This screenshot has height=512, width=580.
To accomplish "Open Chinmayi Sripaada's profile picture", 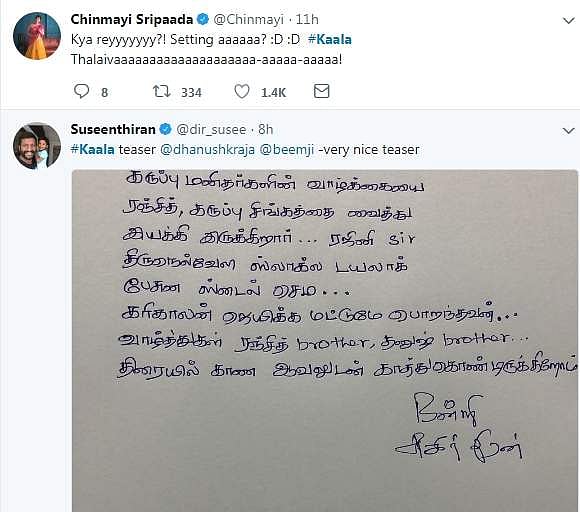I will (x=37, y=36).
